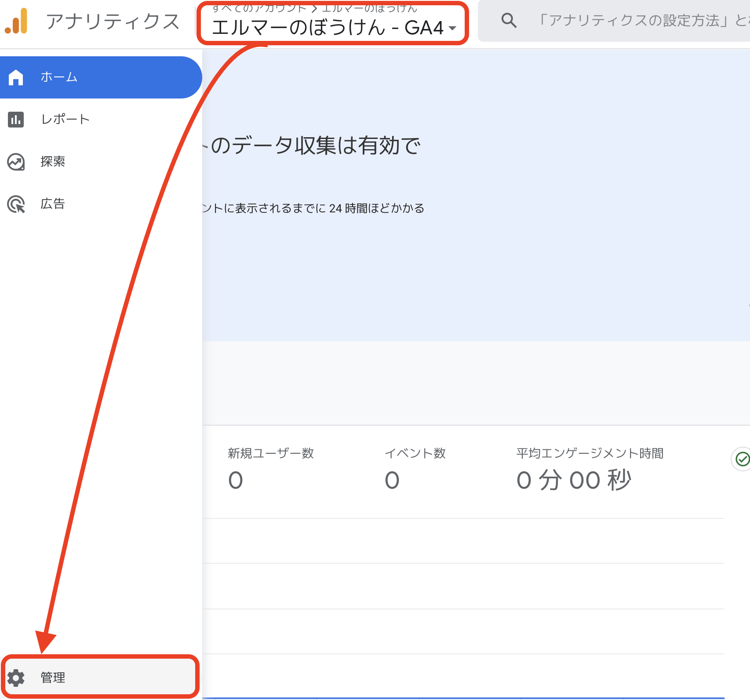750x700 pixels.
Task: Click the 0 分 00 秒 engagement value
Action: pos(574,480)
